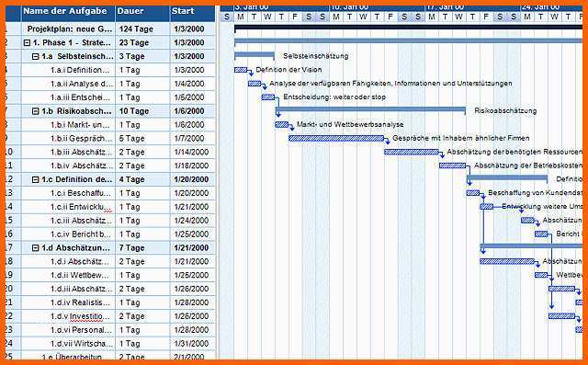Click the '23 Tage' duration cell
588x365 pixels.
pos(142,43)
